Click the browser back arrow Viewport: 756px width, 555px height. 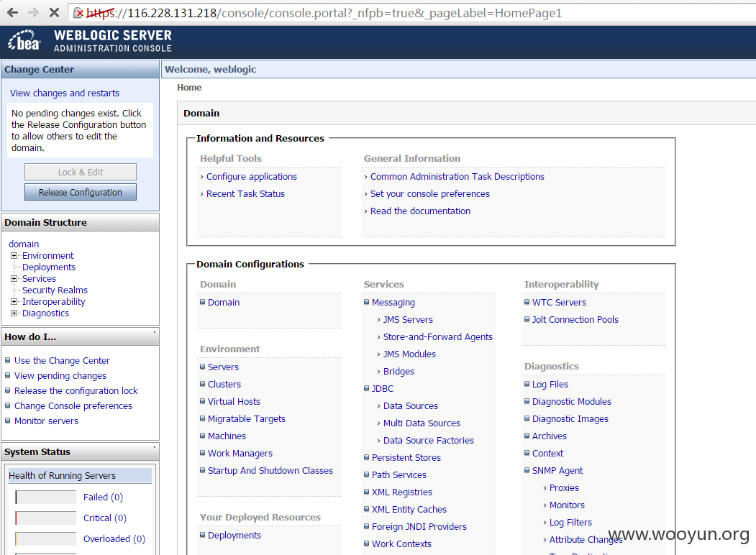12,12
